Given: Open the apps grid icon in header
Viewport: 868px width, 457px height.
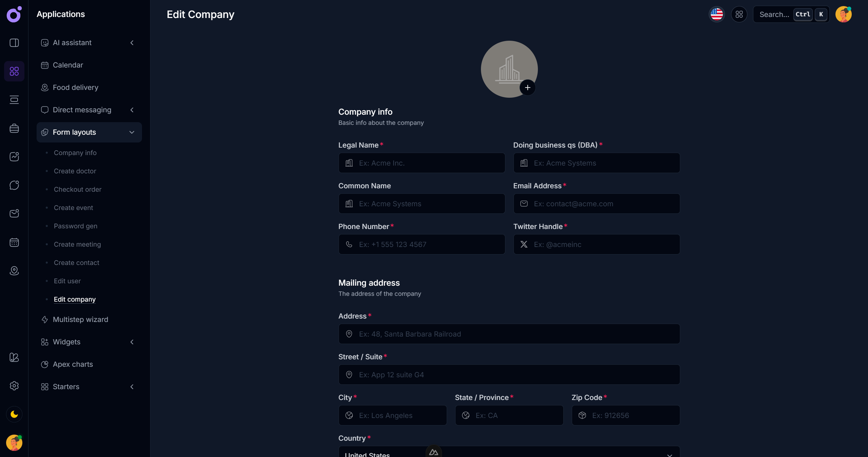Looking at the screenshot, I should pyautogui.click(x=739, y=14).
